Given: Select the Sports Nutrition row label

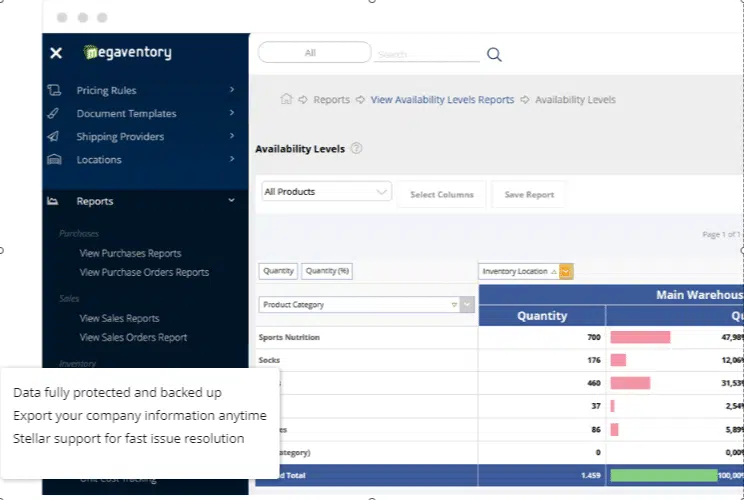Looking at the screenshot, I should (289, 337).
